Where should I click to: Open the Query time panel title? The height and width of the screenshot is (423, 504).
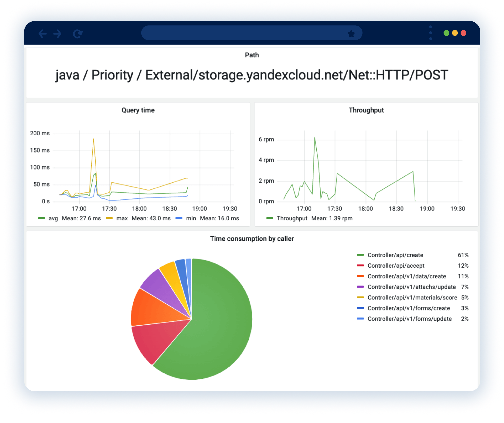pyautogui.click(x=138, y=110)
